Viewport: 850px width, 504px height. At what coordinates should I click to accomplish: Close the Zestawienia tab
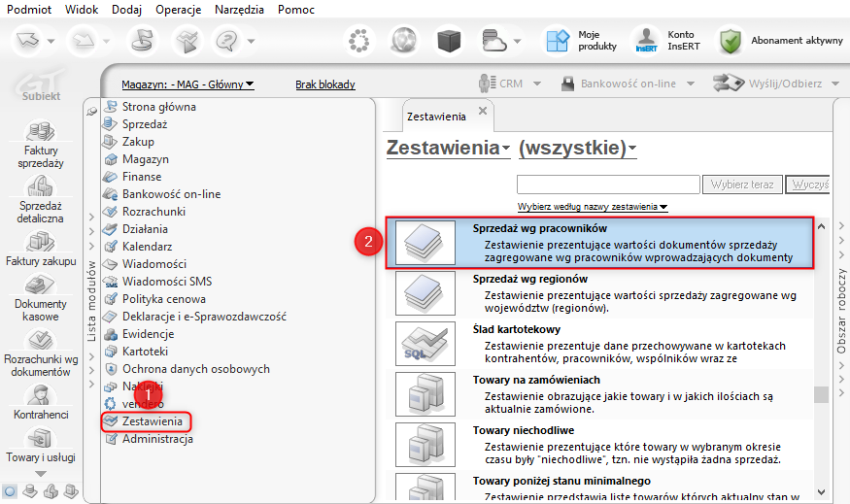pos(483,111)
